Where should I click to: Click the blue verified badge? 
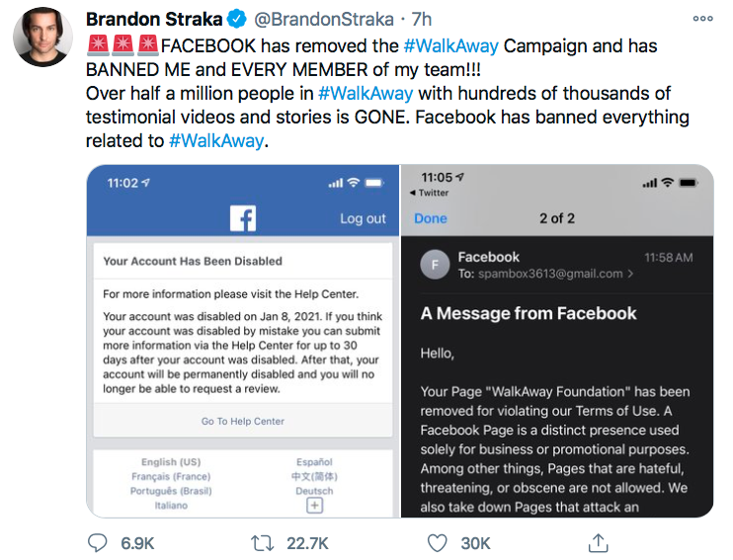236,19
